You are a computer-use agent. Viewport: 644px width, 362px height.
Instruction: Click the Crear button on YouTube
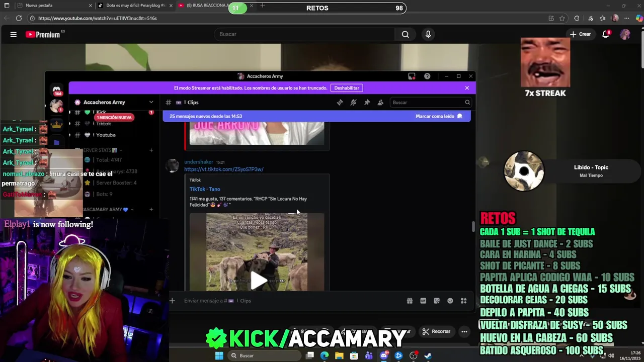tap(580, 34)
